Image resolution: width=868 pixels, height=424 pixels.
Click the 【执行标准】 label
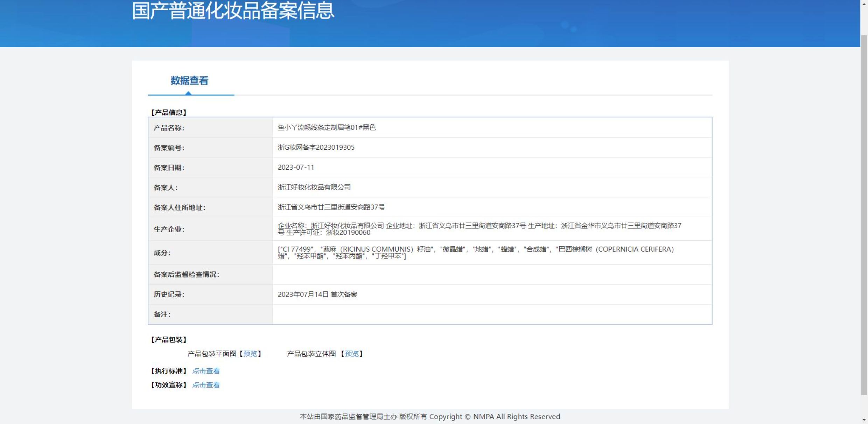click(169, 371)
